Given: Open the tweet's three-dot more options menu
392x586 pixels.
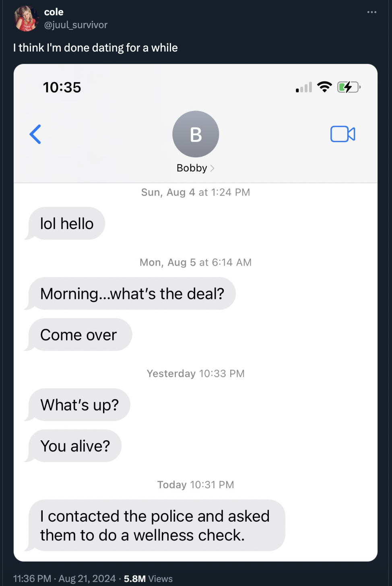Looking at the screenshot, I should 372,12.
